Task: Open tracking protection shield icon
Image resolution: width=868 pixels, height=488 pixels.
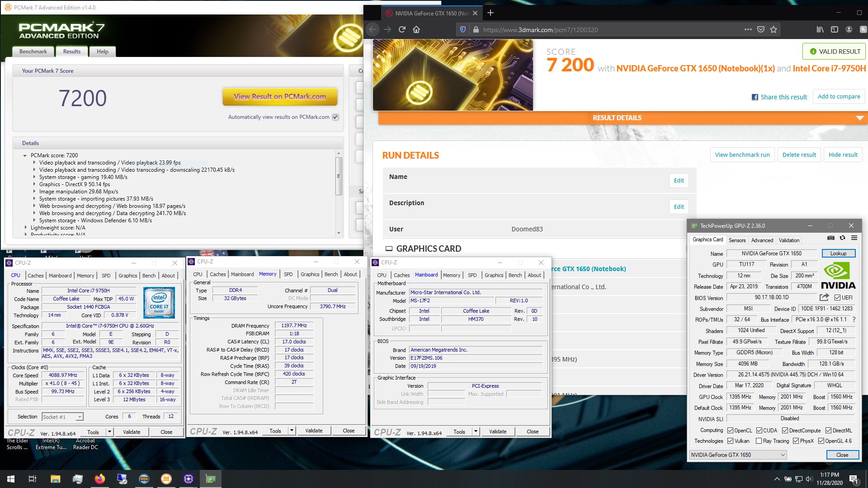Action: coord(463,29)
